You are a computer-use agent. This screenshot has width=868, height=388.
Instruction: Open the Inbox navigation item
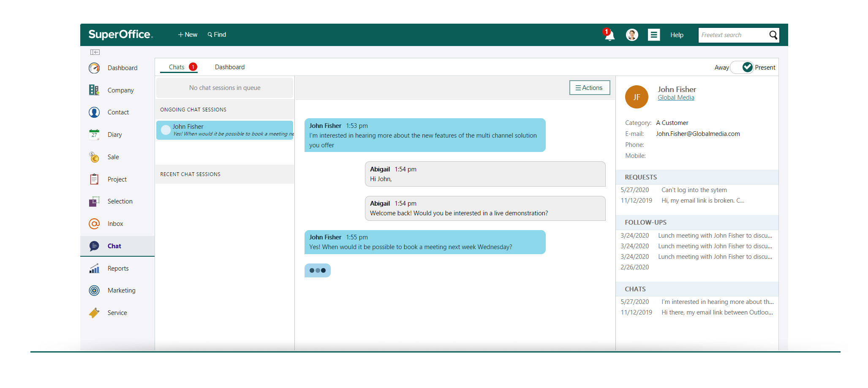115,224
